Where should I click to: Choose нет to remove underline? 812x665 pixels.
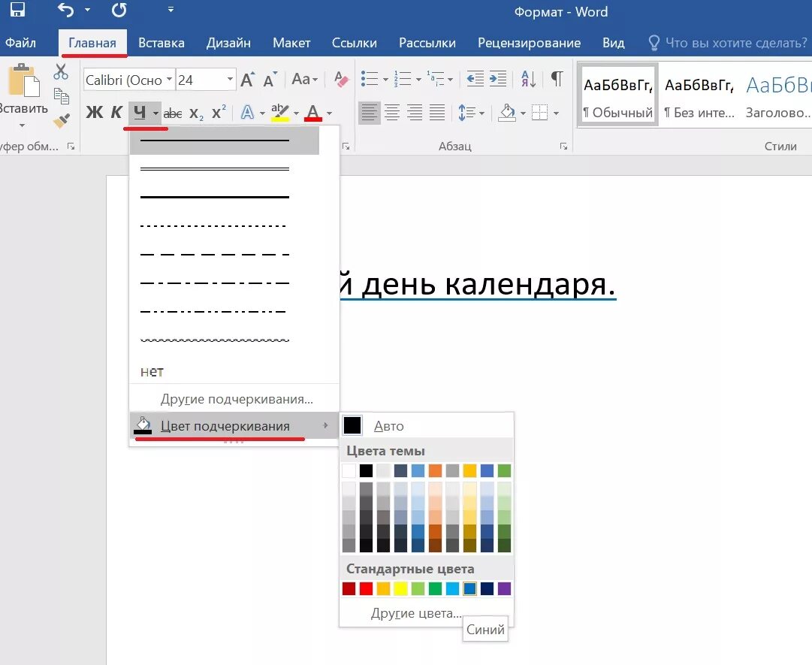pos(152,371)
